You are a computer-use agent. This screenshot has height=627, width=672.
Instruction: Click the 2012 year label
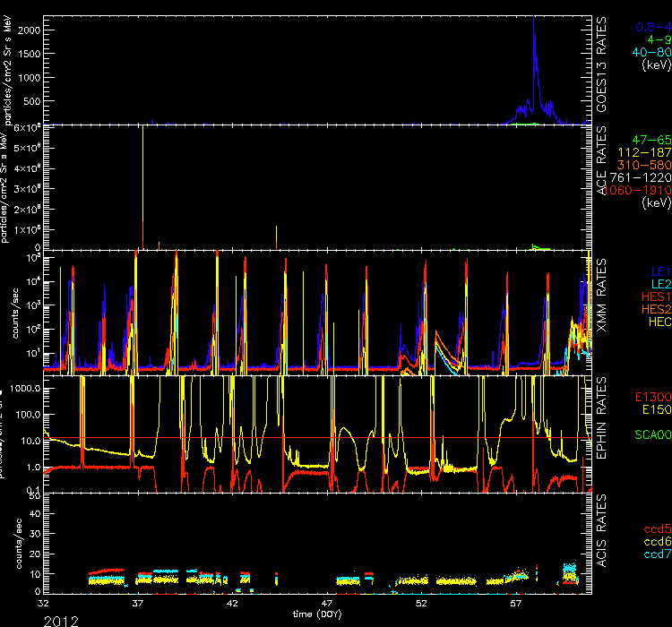tap(66, 619)
